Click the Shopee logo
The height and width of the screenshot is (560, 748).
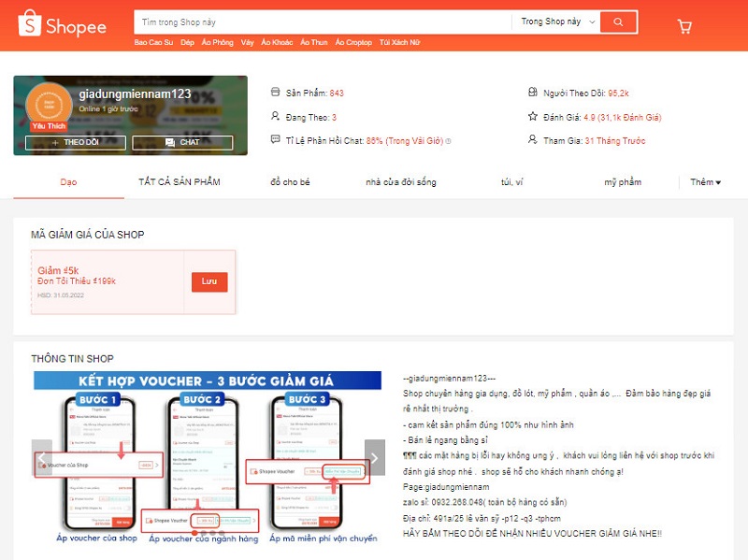(63, 25)
